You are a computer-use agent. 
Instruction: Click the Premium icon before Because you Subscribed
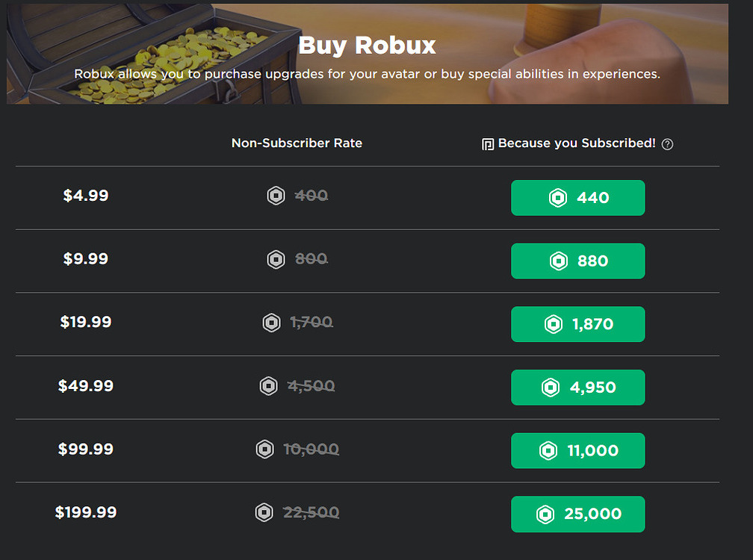(487, 144)
